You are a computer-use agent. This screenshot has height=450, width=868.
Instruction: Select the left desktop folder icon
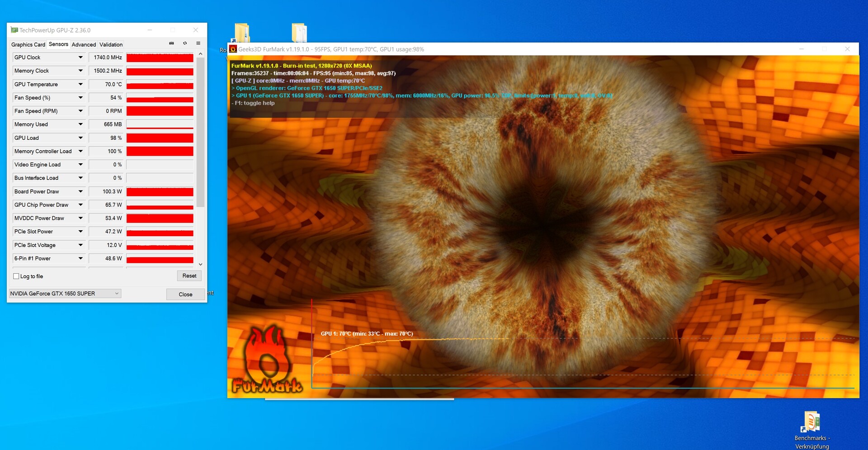[x=241, y=33]
